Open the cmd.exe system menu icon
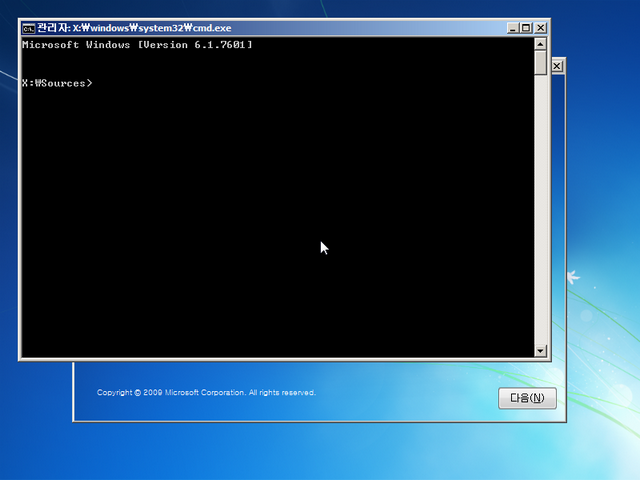The image size is (640, 480). [29, 28]
